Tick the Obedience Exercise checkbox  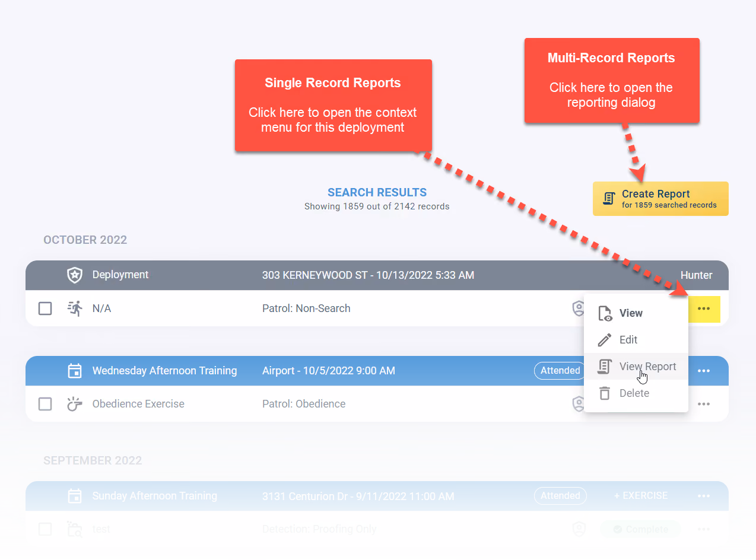coord(45,404)
